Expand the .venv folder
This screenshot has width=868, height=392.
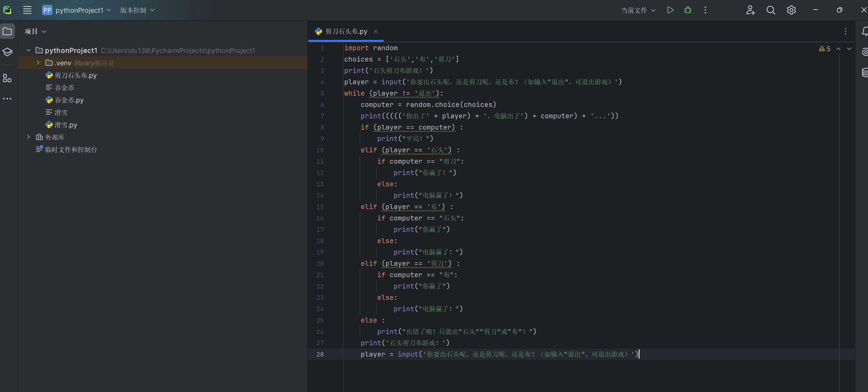coord(38,63)
